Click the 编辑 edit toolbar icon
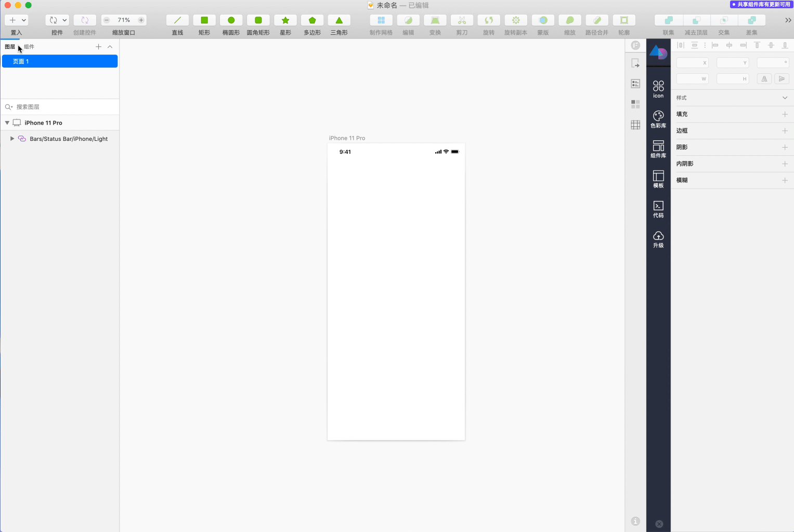The height and width of the screenshot is (532, 794). [x=408, y=20]
